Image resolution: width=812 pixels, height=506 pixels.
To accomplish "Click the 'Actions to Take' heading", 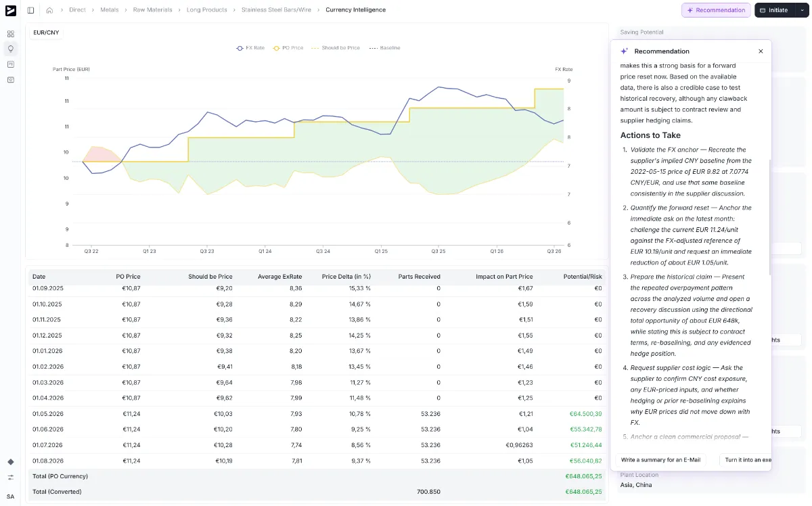I will click(x=650, y=135).
